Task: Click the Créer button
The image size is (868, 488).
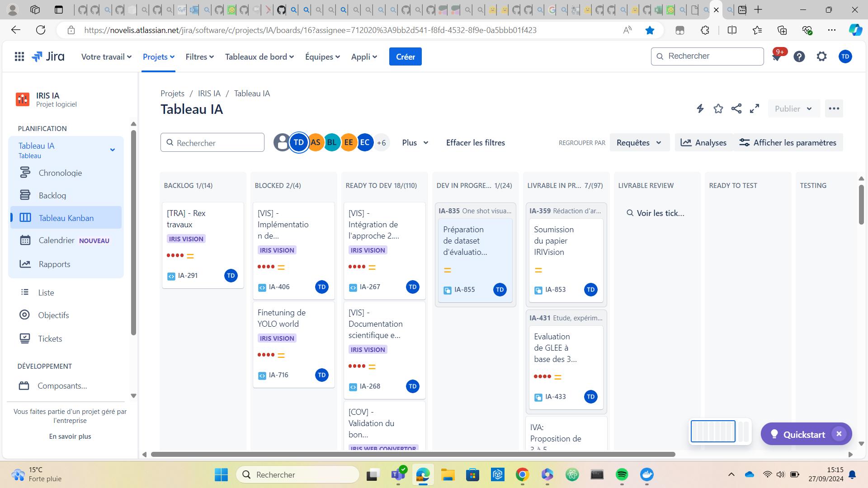Action: (405, 56)
